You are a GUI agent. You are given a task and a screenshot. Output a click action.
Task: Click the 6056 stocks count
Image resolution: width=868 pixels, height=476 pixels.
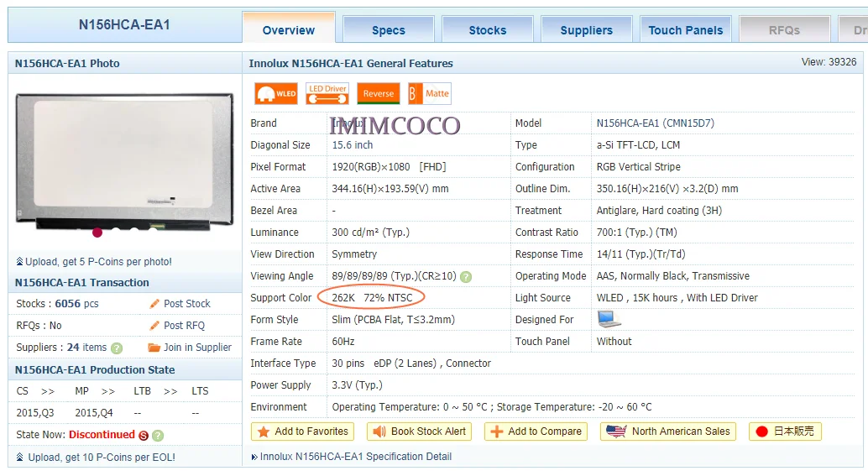tap(67, 304)
